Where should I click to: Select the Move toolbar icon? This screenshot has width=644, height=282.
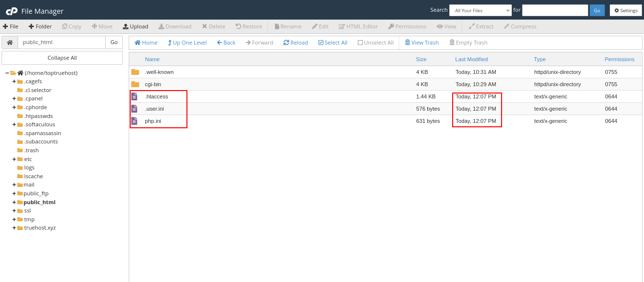tap(102, 26)
